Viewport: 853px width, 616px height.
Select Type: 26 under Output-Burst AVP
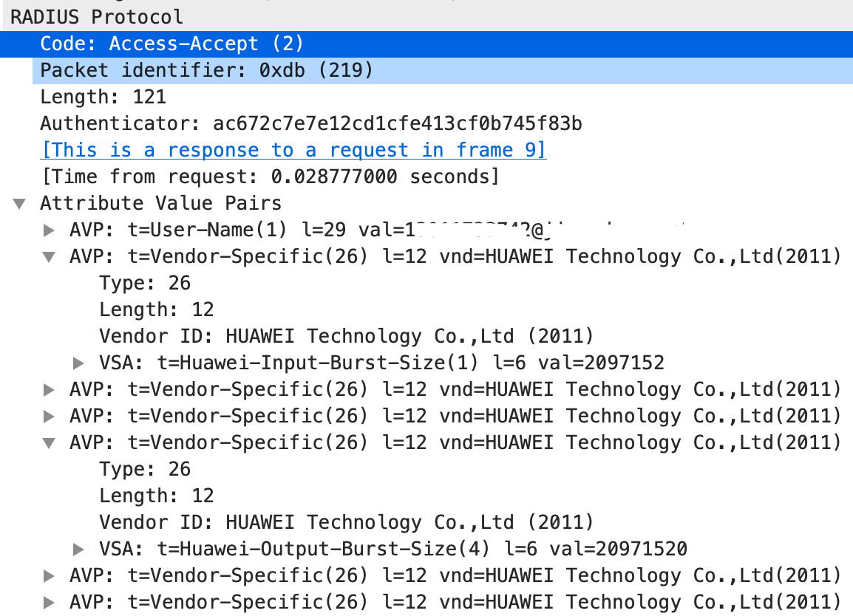145,469
